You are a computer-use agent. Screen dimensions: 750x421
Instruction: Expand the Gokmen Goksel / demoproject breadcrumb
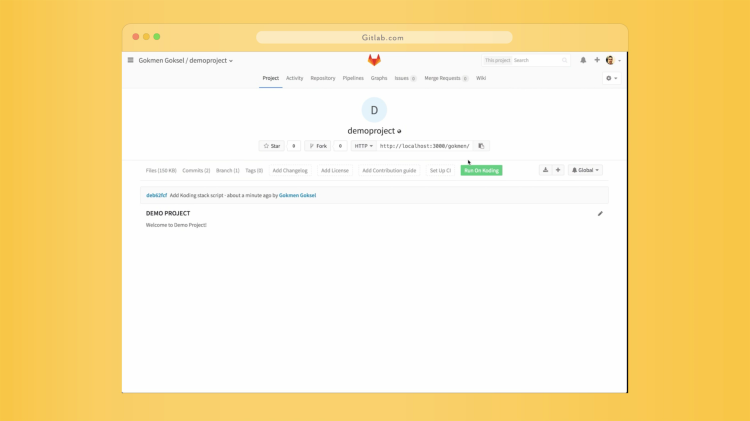(x=186, y=61)
